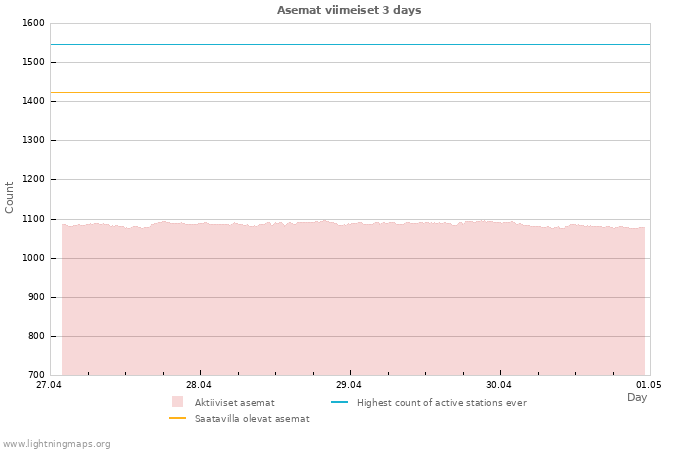Click the 700 y-axis tick value
This screenshot has width=700, height=450.
point(35,375)
